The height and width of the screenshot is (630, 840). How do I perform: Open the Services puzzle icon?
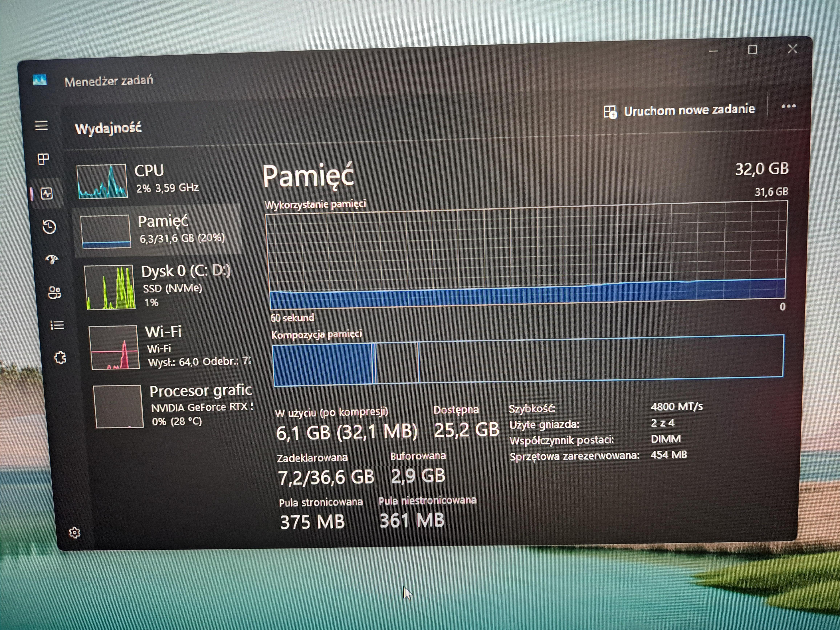pos(60,358)
